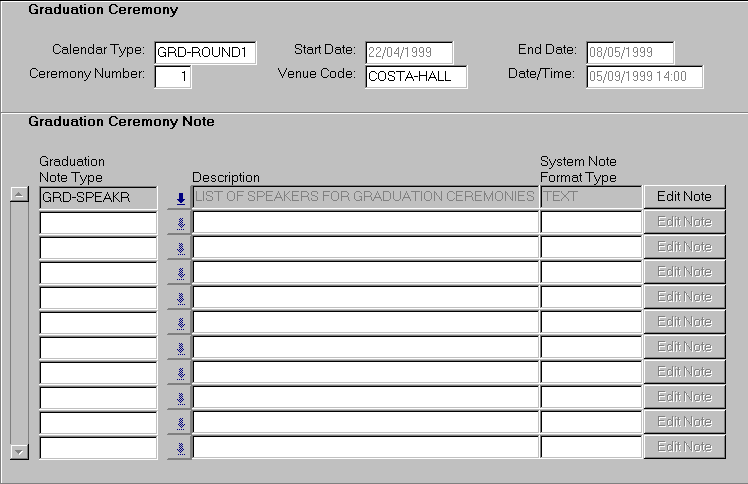
Task: Open the lookup list on third note row
Action: pos(180,248)
